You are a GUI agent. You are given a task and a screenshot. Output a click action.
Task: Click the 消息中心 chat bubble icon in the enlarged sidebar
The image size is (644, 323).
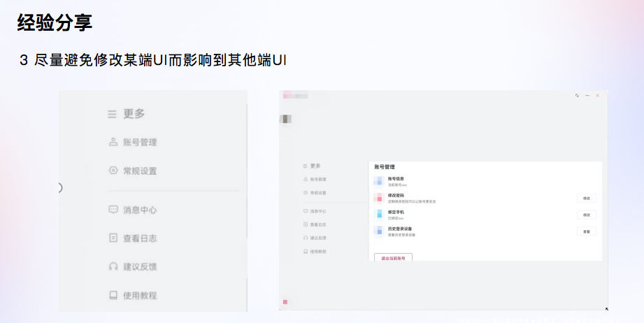(113, 209)
